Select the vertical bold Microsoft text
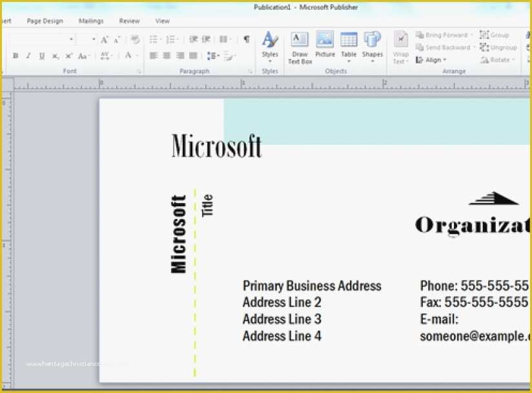 pyautogui.click(x=178, y=234)
